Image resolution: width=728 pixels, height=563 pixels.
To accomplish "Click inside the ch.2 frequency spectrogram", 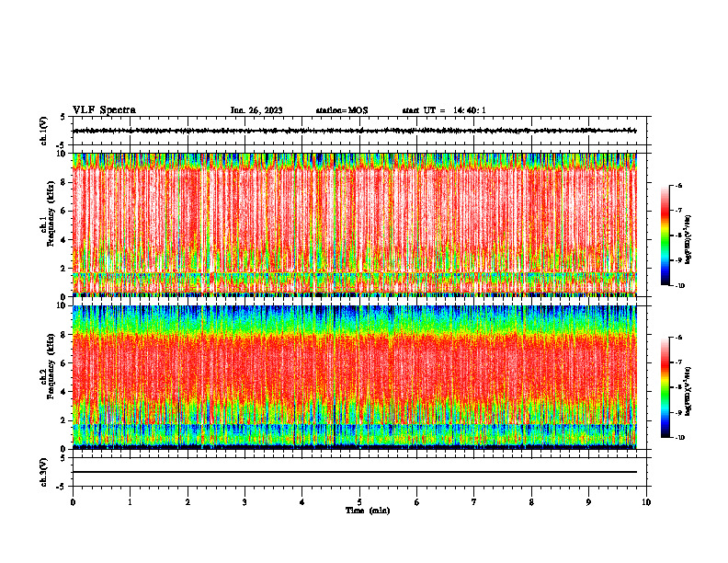I will pos(355,377).
